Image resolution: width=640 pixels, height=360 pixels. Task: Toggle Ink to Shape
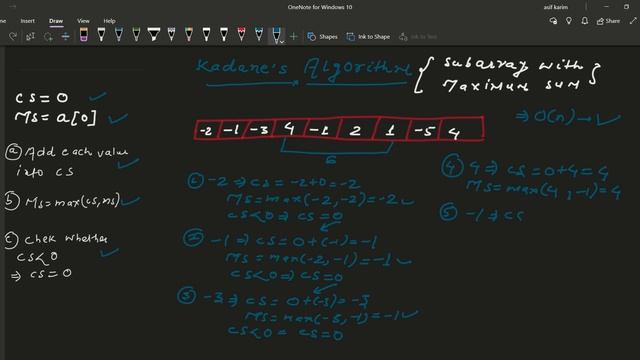[x=368, y=37]
